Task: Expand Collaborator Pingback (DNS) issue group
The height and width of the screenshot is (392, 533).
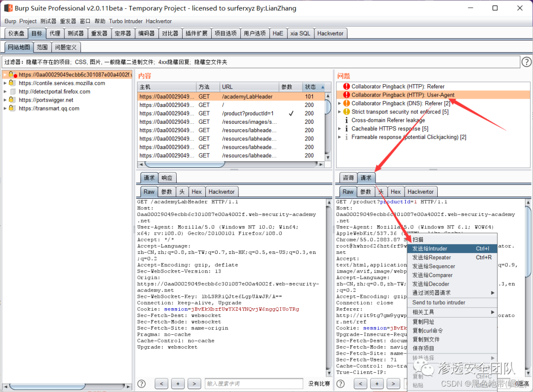Action: tap(339, 103)
